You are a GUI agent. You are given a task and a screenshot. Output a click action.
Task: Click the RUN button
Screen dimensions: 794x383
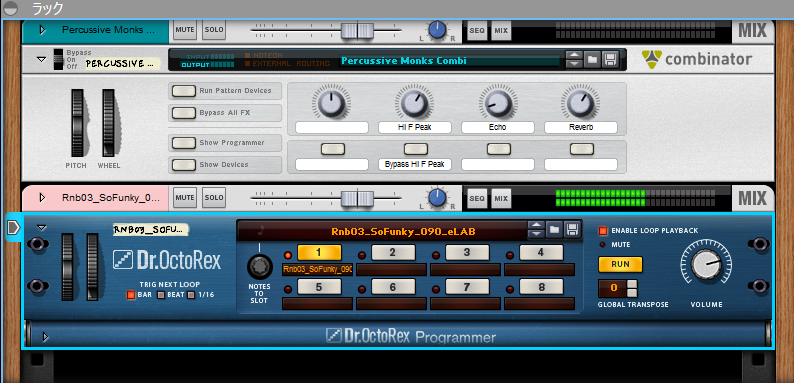[620, 264]
